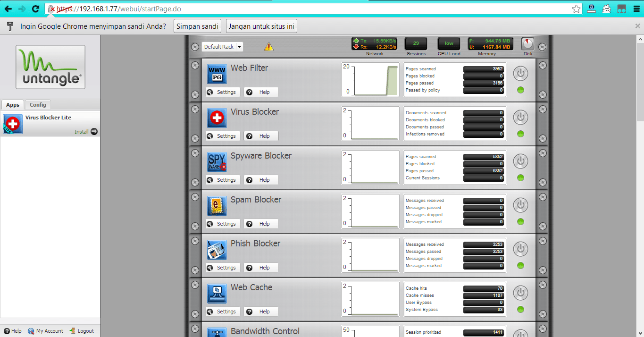This screenshot has width=644, height=337.
Task: Click the password key icon in the infobar
Action: tap(10, 26)
